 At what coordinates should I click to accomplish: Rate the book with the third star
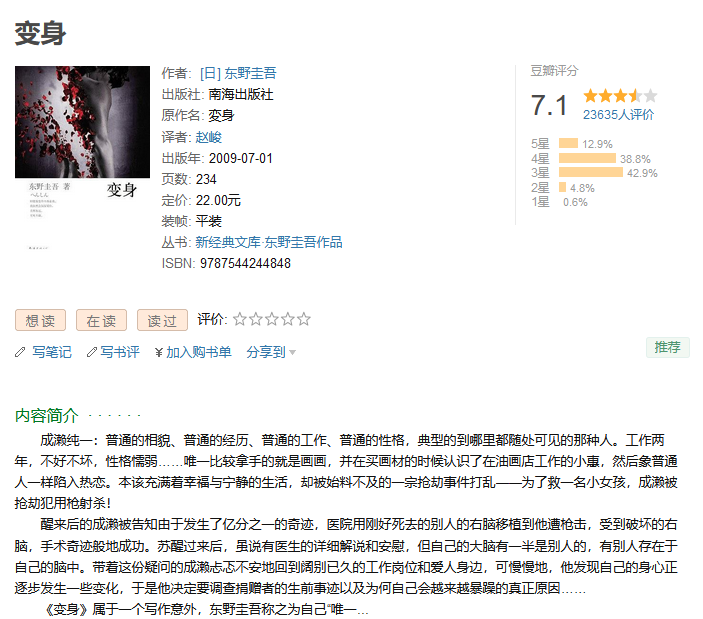(x=272, y=319)
